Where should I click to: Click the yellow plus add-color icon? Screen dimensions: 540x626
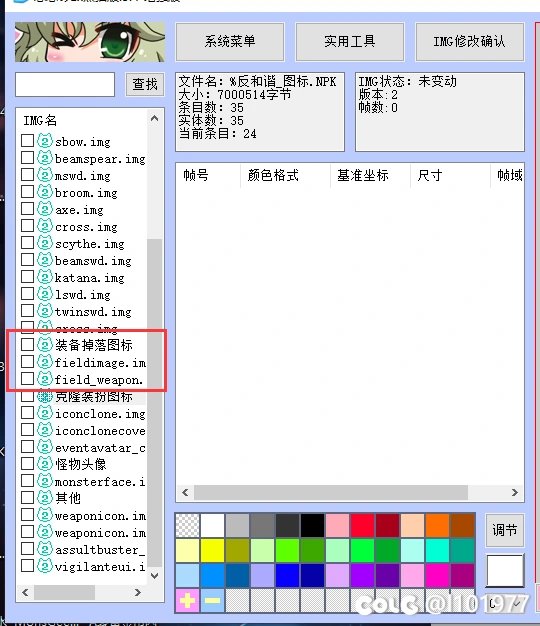click(x=187, y=600)
